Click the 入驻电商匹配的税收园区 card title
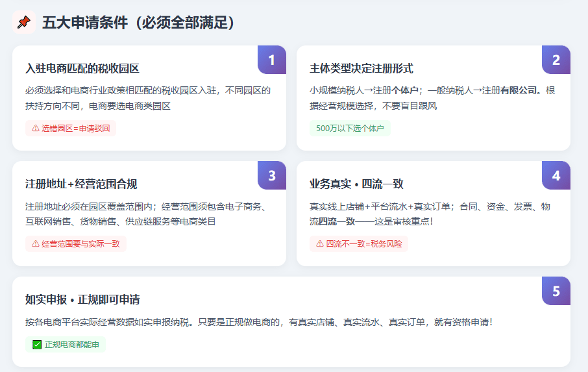 tap(82, 68)
